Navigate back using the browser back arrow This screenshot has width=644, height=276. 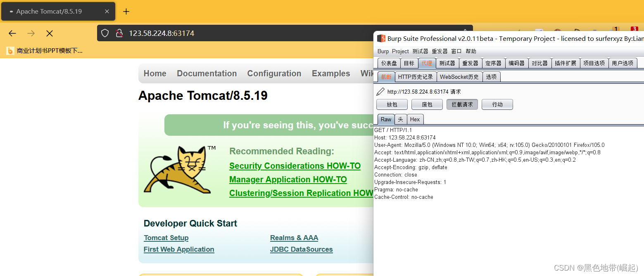pos(12,33)
